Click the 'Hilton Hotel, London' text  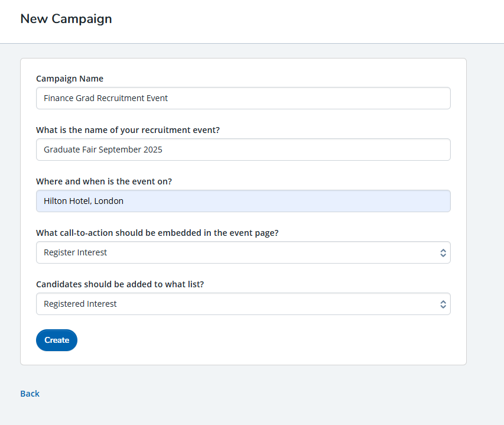(x=83, y=201)
